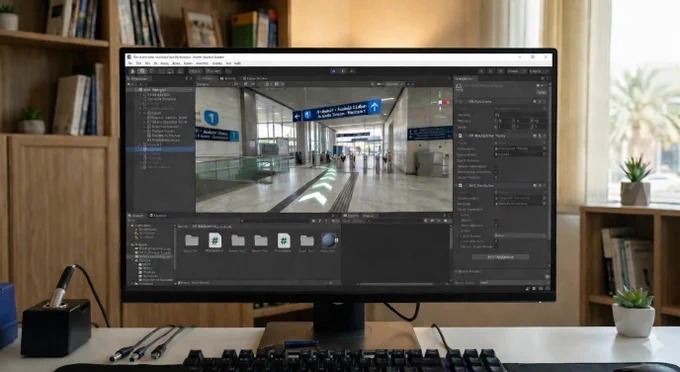Click the GameObject cube icon in Inspector header

click(x=459, y=86)
